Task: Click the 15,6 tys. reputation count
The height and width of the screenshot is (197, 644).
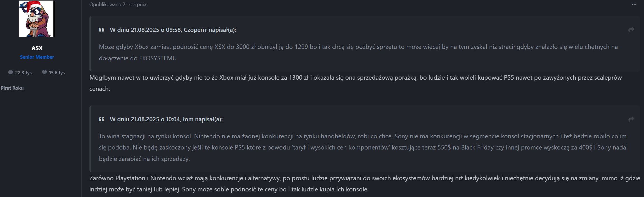Action: coord(57,73)
